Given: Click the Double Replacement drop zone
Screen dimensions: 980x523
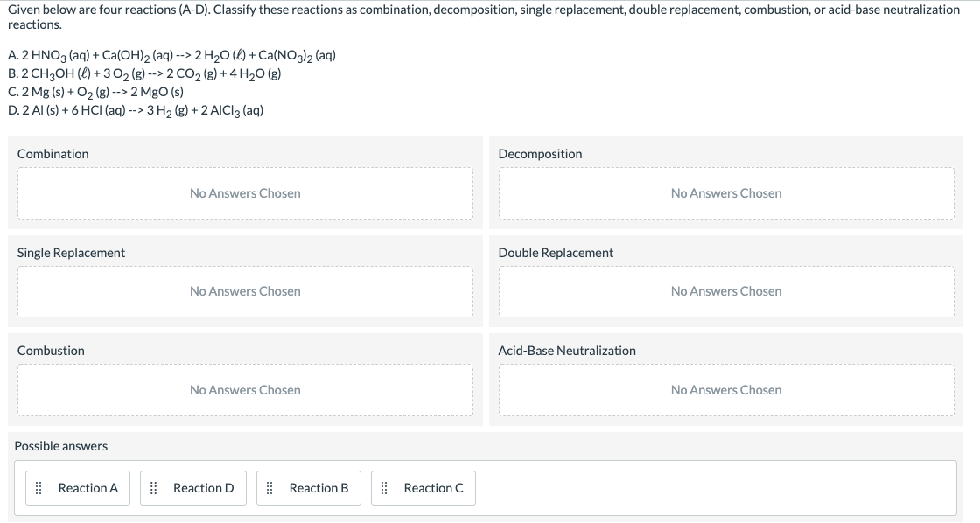Looking at the screenshot, I should click(726, 291).
